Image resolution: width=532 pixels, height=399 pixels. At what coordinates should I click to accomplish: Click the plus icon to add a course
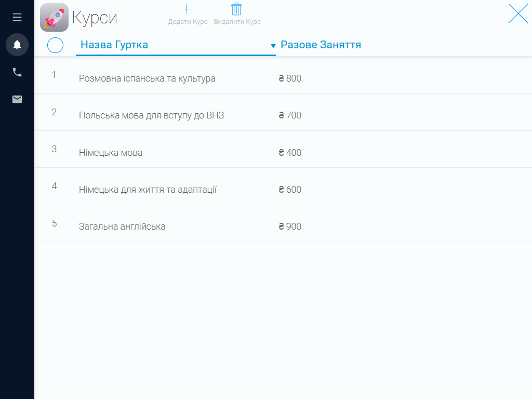187,9
